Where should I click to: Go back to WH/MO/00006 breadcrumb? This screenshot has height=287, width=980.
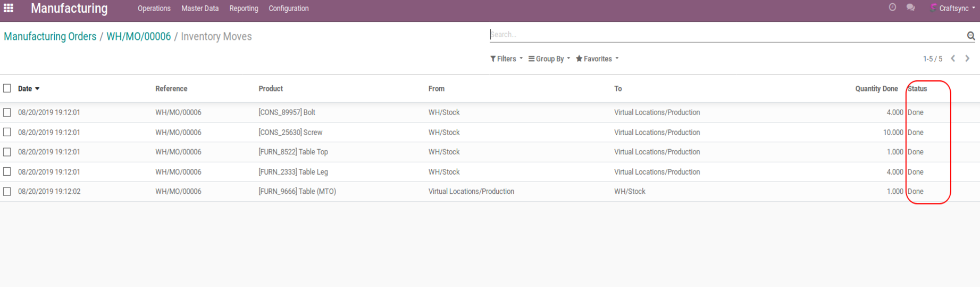click(x=138, y=36)
